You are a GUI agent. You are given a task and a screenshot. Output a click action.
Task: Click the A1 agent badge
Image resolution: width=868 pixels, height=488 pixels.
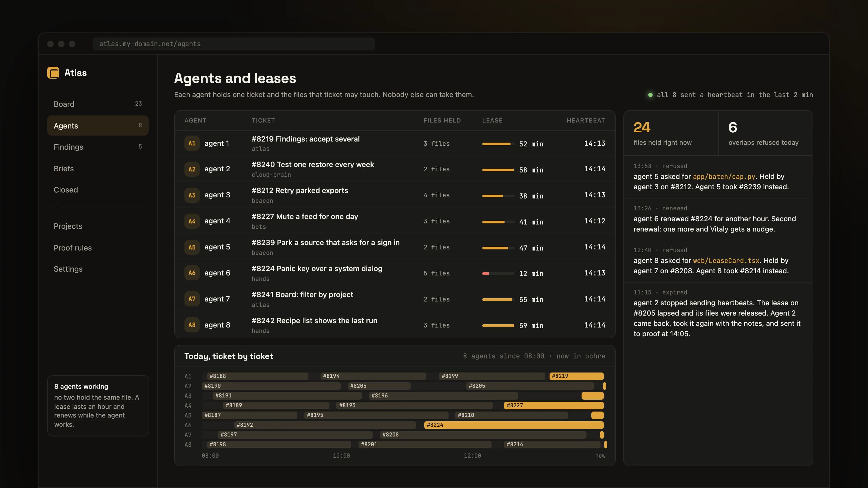(x=192, y=143)
